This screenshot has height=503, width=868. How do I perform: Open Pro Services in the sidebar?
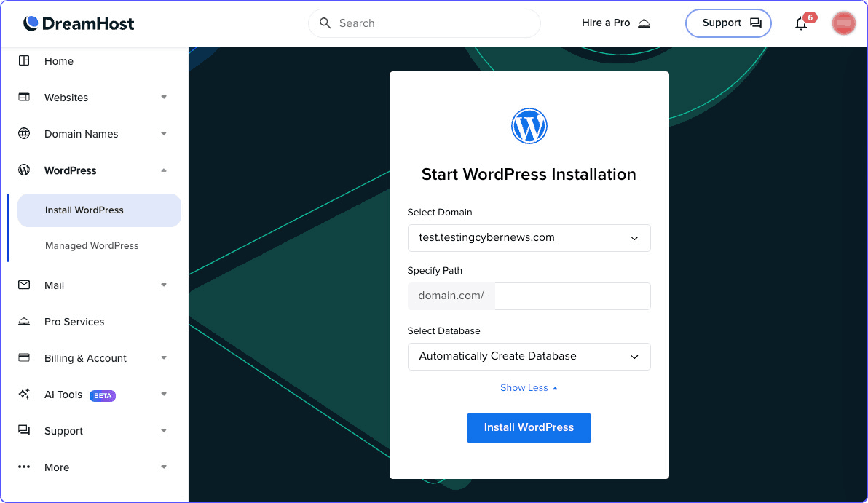pyautogui.click(x=74, y=322)
